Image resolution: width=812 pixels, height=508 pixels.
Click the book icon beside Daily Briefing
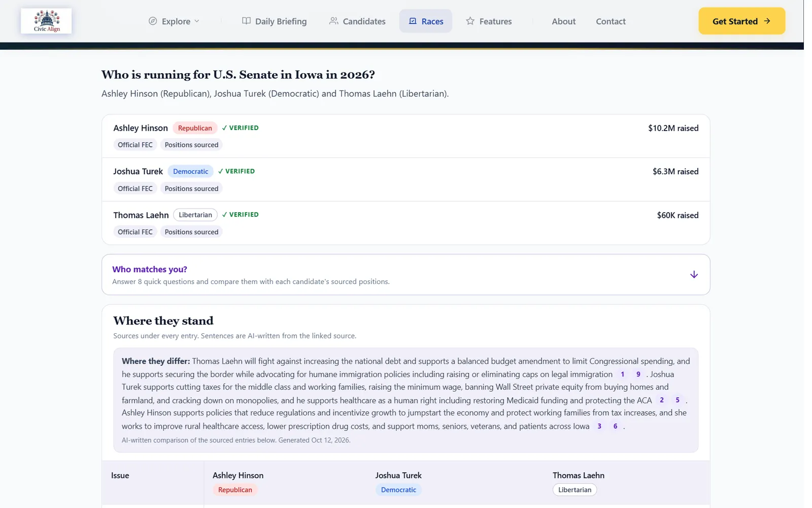tap(246, 21)
